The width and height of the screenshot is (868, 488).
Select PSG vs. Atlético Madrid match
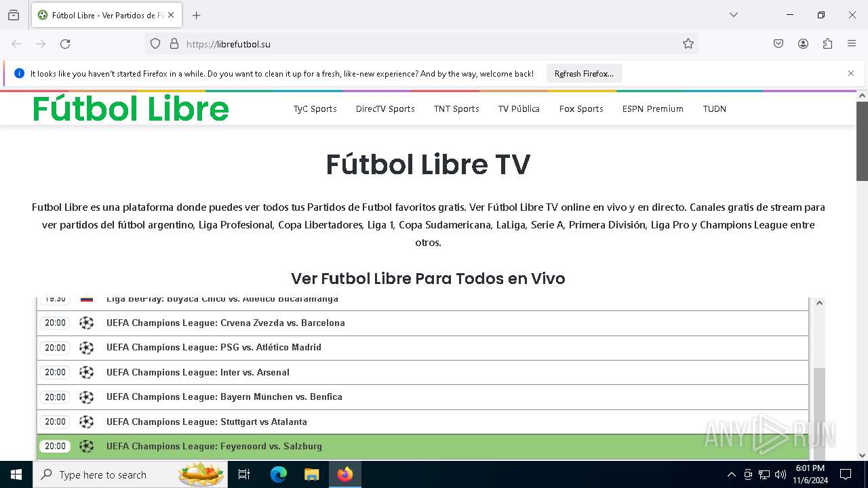pyautogui.click(x=422, y=348)
